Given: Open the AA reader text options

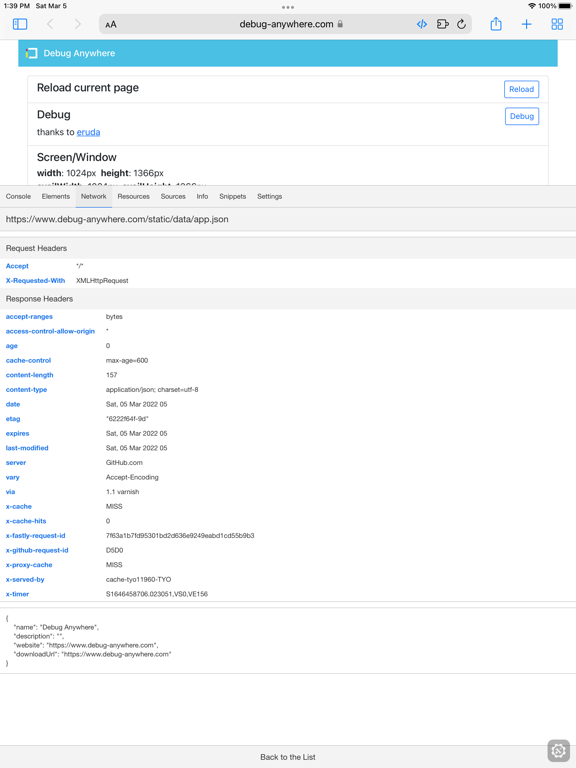Looking at the screenshot, I should pos(111,24).
